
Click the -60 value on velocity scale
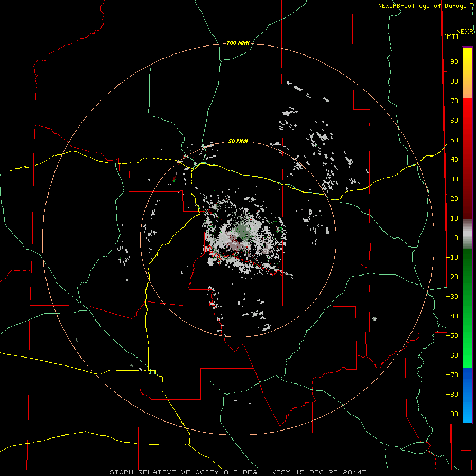tap(452, 355)
